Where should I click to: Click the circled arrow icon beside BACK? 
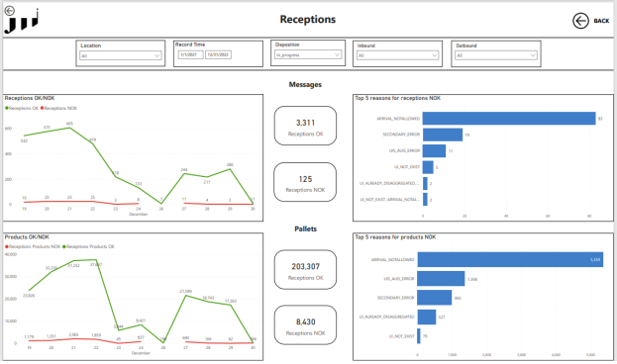pyautogui.click(x=580, y=21)
